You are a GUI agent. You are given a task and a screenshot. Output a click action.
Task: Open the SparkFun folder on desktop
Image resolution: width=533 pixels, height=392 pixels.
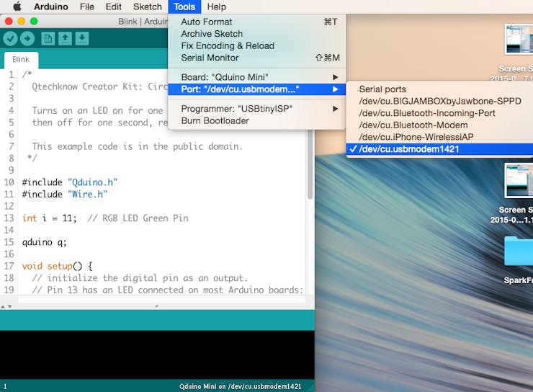(519, 251)
